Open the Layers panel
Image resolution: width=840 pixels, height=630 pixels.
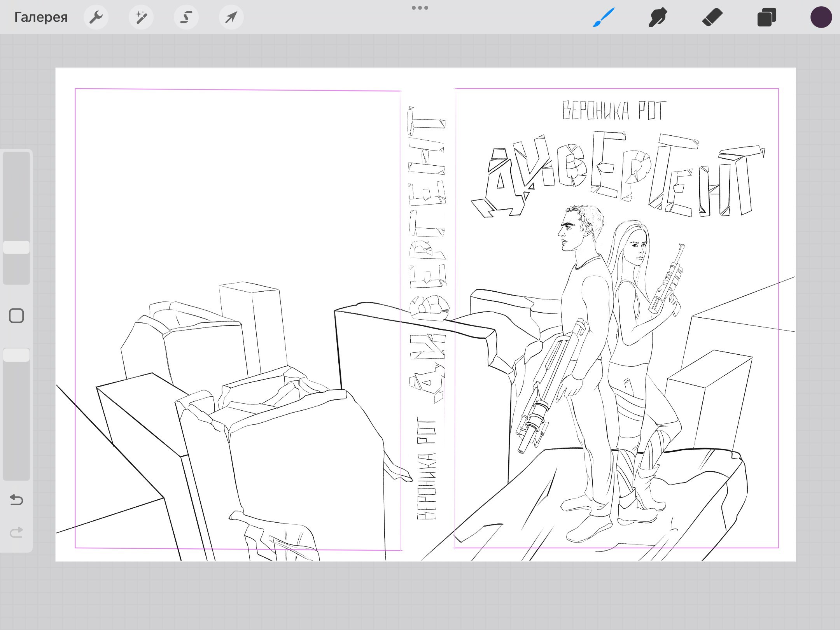(766, 17)
